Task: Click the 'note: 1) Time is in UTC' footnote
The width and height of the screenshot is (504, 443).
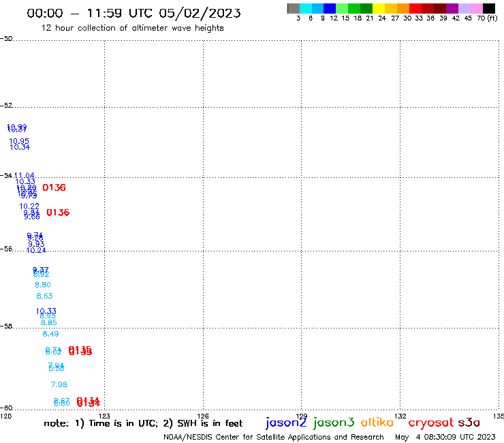Action: (x=101, y=423)
